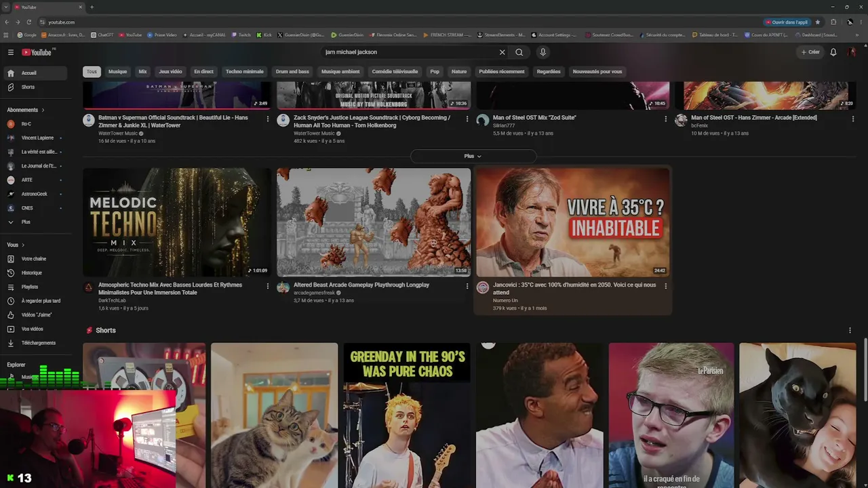
Task: Play the Altered Beast gameplay thumbnail
Action: [x=374, y=222]
